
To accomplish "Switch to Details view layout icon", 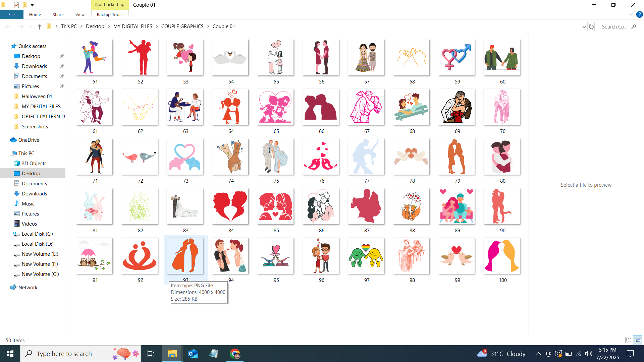I will point(628,340).
